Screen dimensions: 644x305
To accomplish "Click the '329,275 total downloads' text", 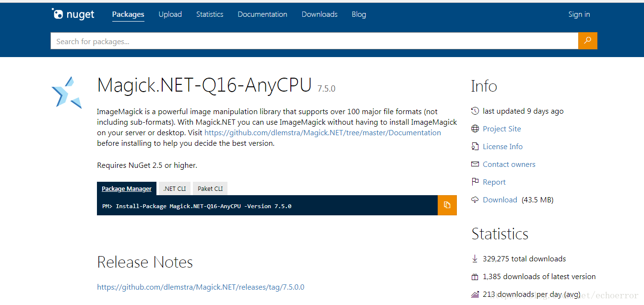I will [x=524, y=258].
